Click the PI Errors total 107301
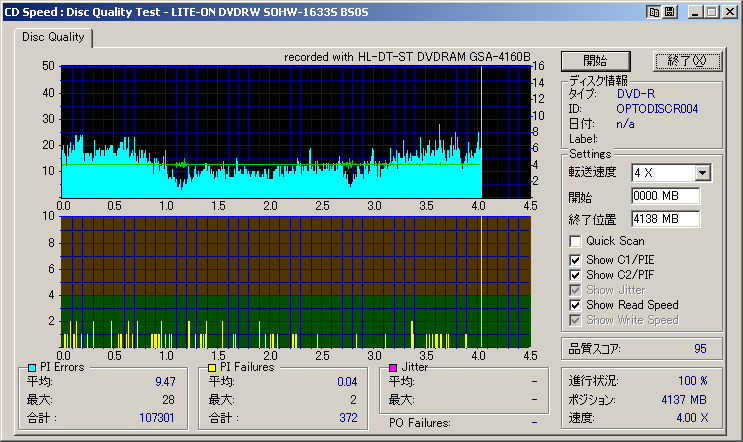Viewport: 743px width, 442px height. click(157, 418)
